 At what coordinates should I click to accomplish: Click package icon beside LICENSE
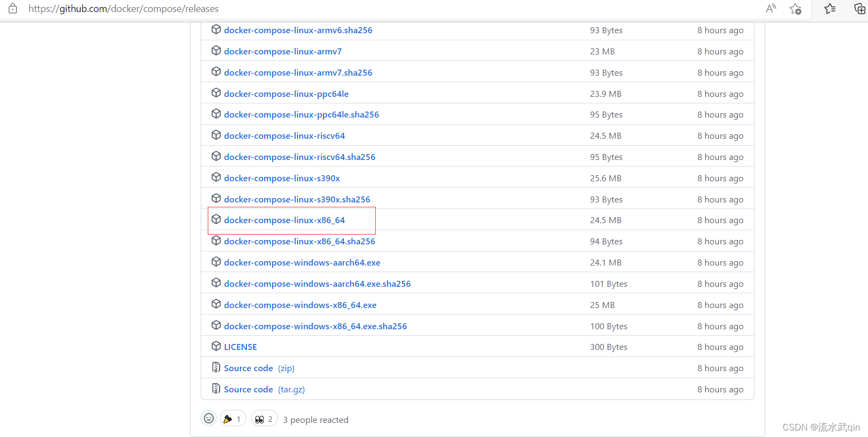point(216,346)
